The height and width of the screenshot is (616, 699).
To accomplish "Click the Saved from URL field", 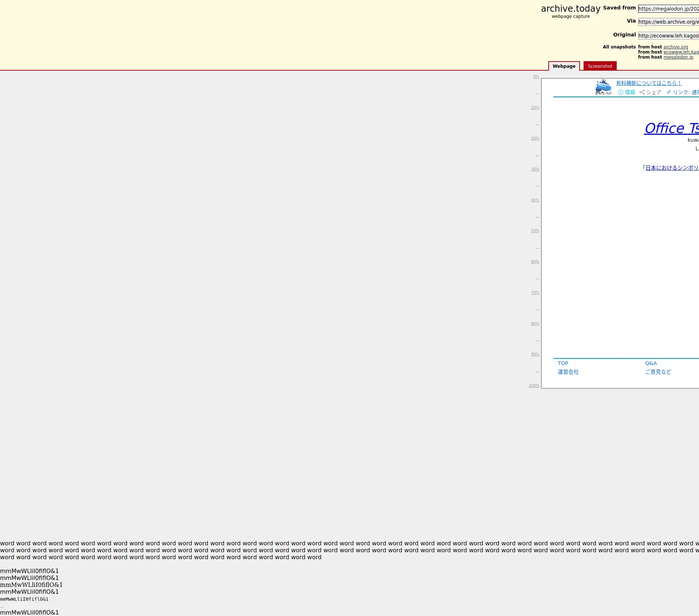I will tap(668, 9).
